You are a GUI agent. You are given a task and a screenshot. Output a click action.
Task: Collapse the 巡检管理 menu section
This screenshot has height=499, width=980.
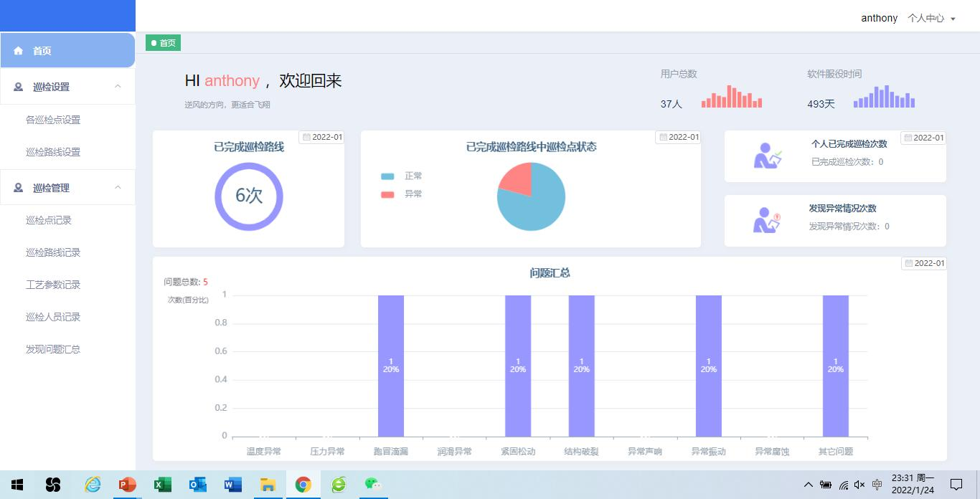pyautogui.click(x=118, y=188)
